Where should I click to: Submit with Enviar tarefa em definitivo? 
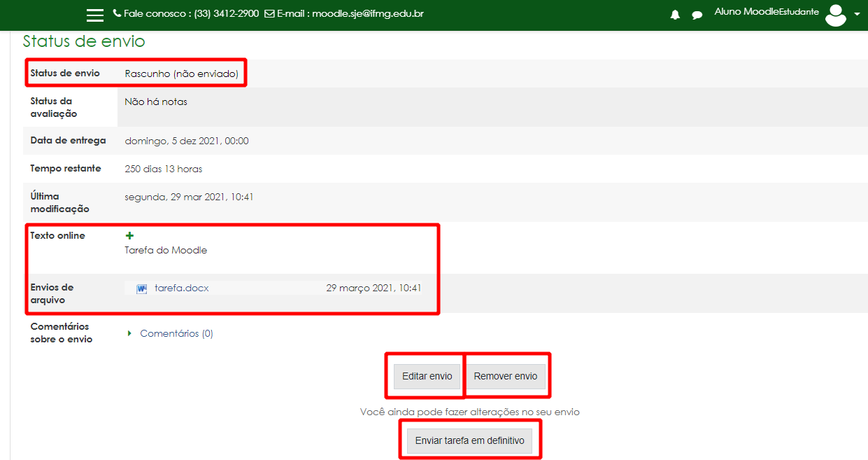coord(469,441)
